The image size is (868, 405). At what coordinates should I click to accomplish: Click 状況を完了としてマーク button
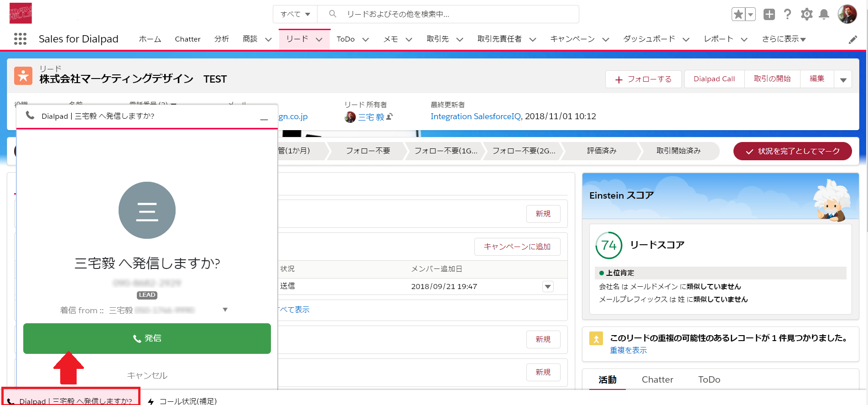click(x=792, y=151)
